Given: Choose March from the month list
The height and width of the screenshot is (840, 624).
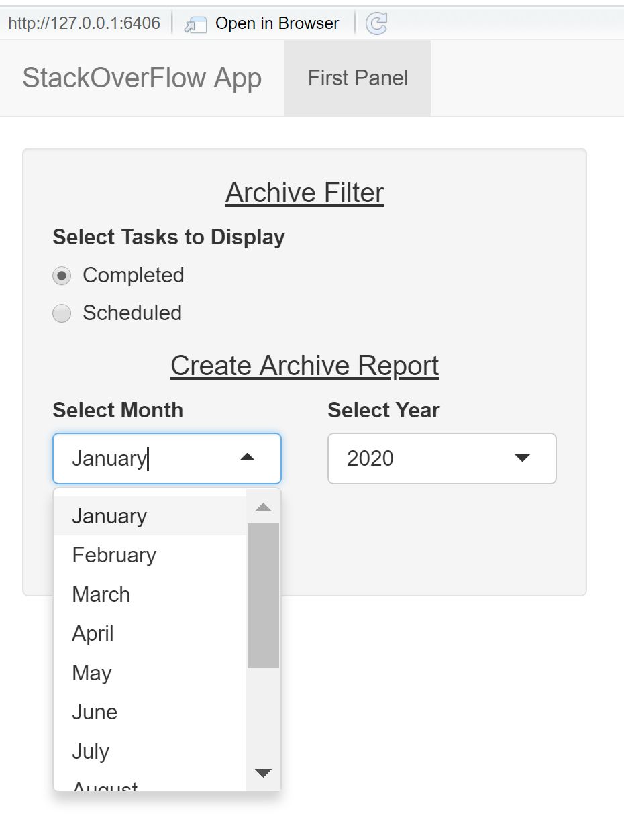Looking at the screenshot, I should point(101,594).
